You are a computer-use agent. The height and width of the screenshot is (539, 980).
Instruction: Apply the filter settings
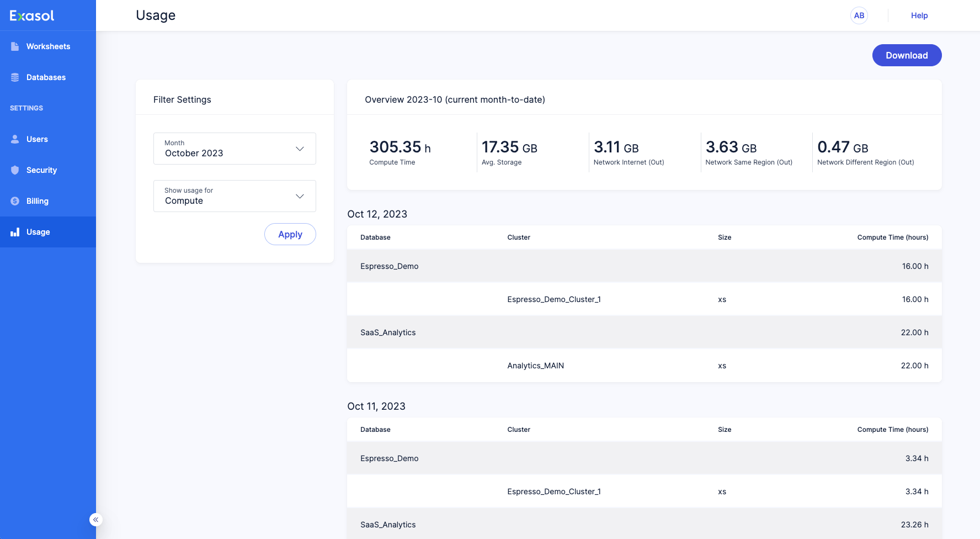pos(290,234)
